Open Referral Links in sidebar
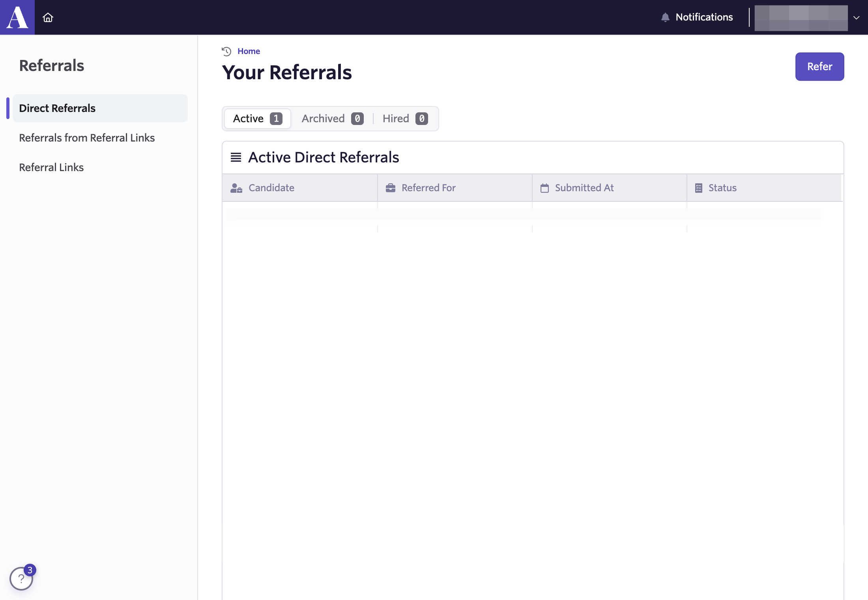The image size is (868, 600). (x=51, y=167)
